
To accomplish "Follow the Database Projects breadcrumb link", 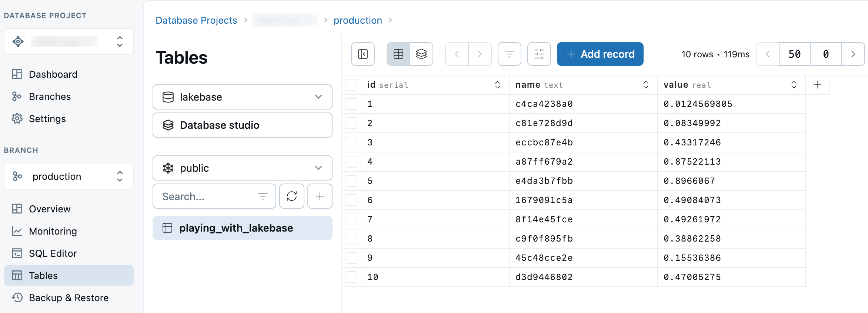I will 196,20.
